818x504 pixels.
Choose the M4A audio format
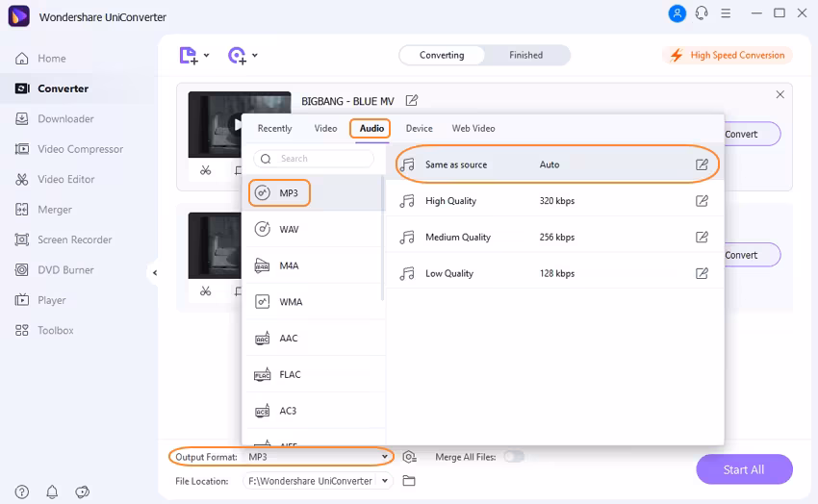point(314,265)
